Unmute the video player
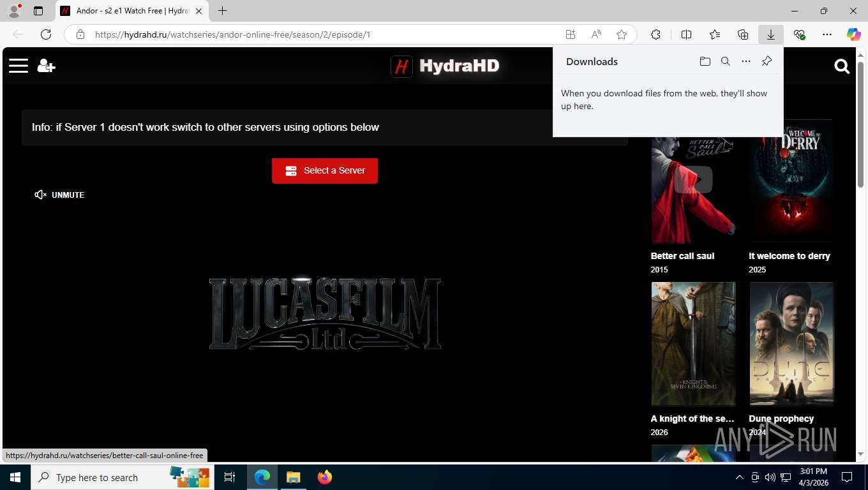The width and height of the screenshot is (868, 490). click(x=59, y=195)
